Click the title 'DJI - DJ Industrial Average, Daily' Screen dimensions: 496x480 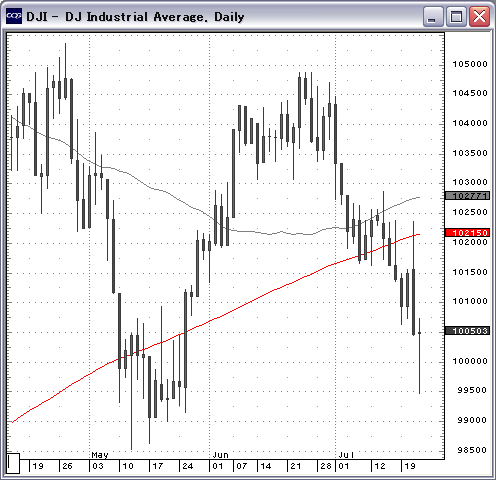pyautogui.click(x=135, y=17)
